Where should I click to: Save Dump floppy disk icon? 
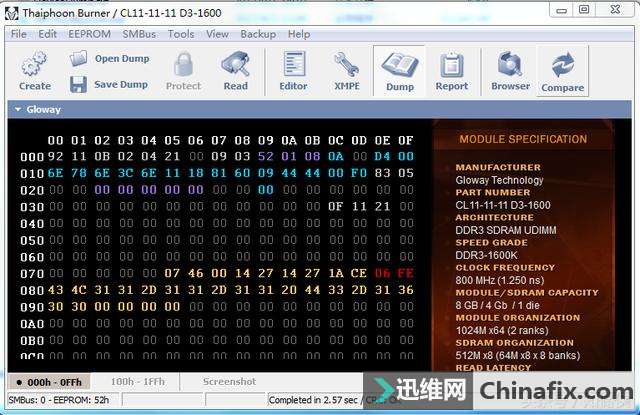point(78,84)
